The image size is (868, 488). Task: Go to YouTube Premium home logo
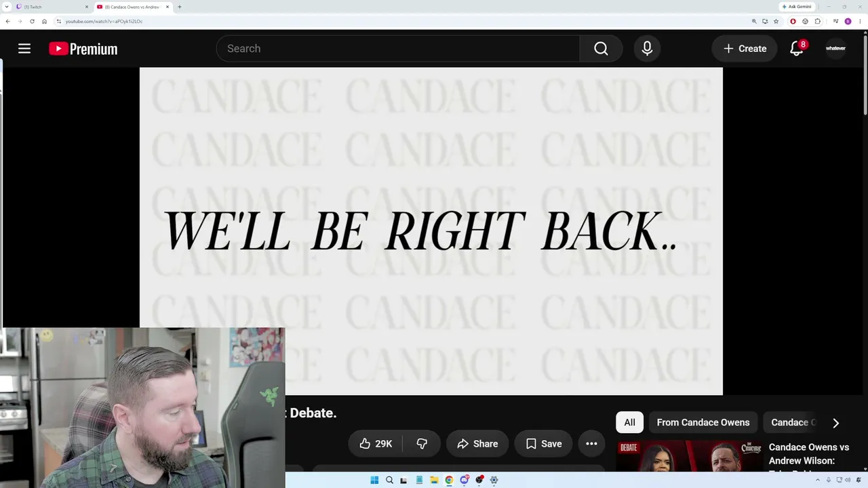(x=83, y=49)
